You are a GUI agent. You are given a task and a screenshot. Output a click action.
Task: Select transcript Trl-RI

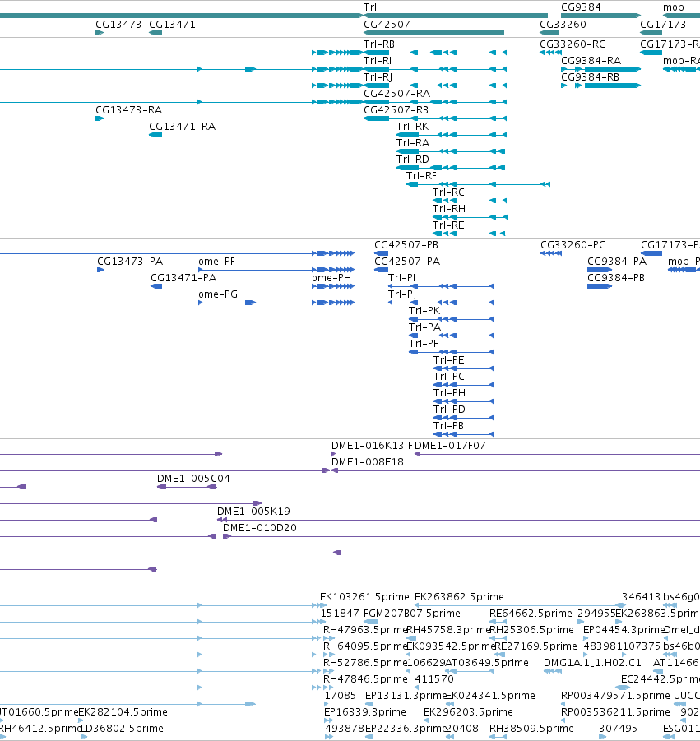378,61
